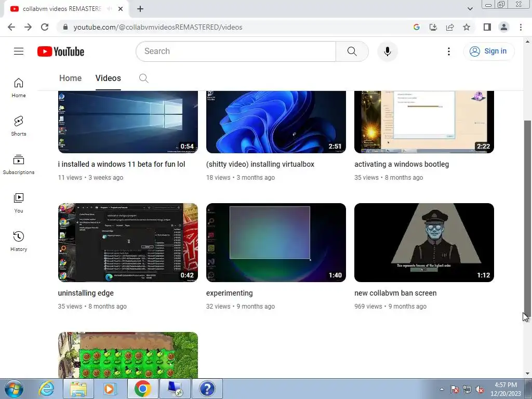Open the new collabvm ban screen thumbnail

[x=424, y=243]
